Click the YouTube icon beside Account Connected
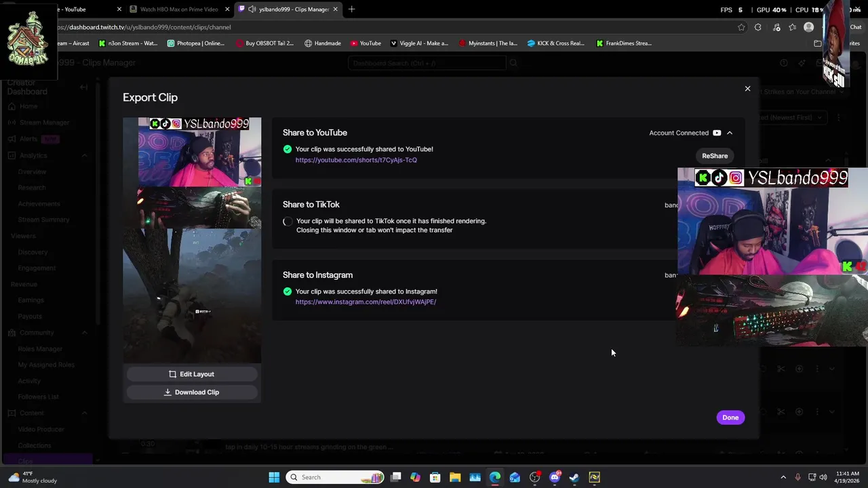This screenshot has height=488, width=868. click(717, 133)
